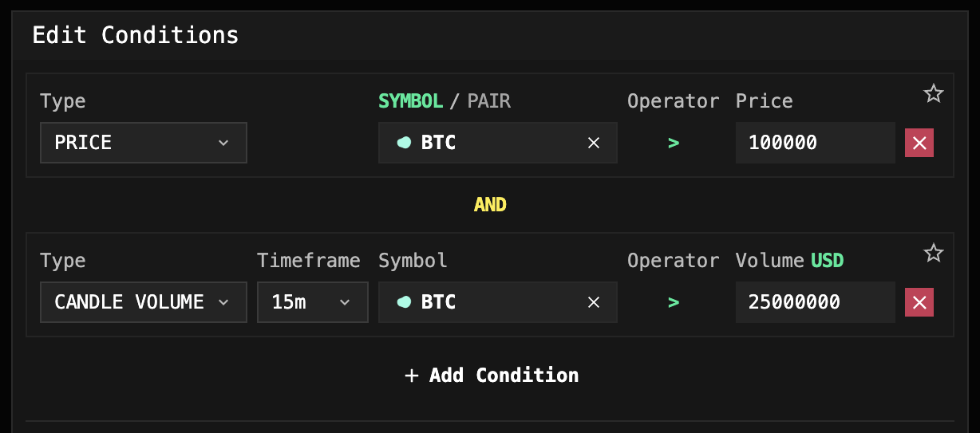
Task: Open the CANDLE VOLUME type dropdown
Action: tap(144, 302)
